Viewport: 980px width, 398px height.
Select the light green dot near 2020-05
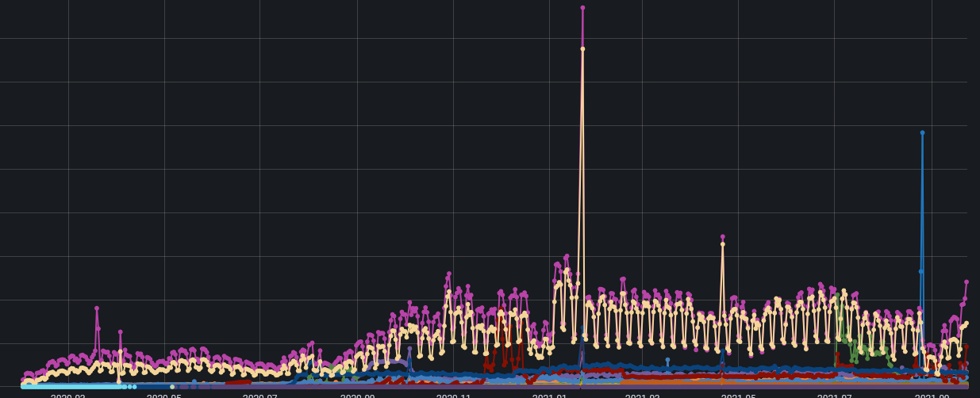click(172, 387)
